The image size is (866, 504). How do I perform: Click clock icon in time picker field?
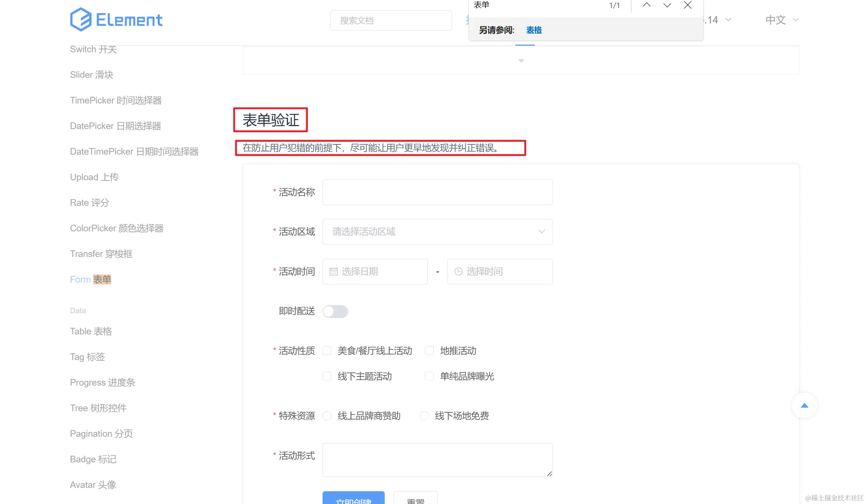(x=458, y=272)
